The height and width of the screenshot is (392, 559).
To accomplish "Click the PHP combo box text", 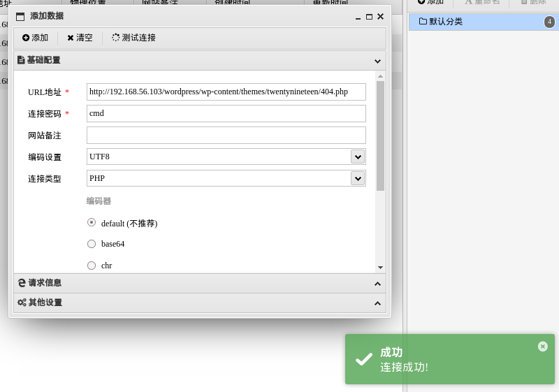I will (97, 179).
